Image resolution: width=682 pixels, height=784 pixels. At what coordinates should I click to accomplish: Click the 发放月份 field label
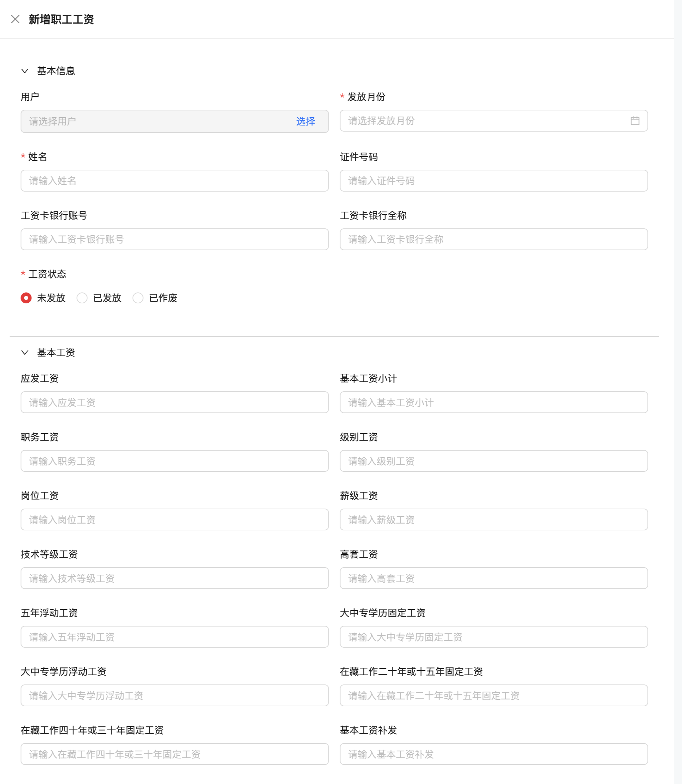tap(366, 96)
